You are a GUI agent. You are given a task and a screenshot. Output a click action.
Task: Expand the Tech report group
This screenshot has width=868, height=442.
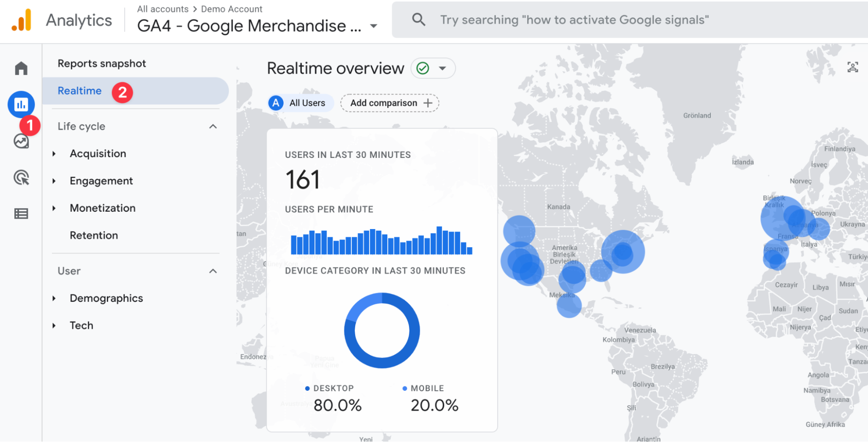[x=54, y=326]
